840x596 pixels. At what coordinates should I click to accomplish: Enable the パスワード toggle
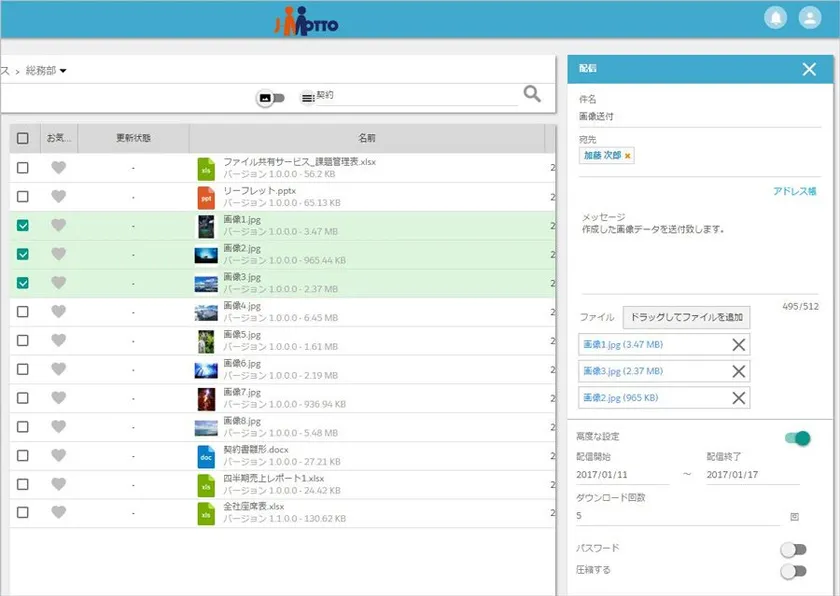pyautogui.click(x=794, y=549)
